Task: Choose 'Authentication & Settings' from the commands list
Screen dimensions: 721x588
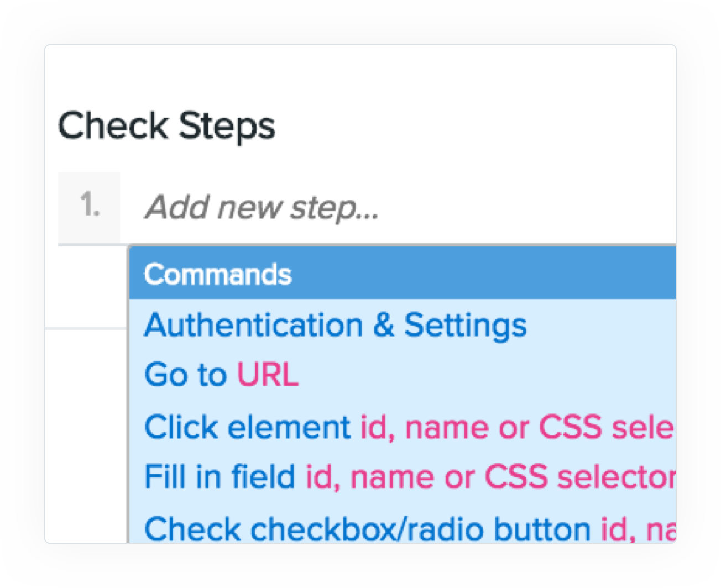Action: pyautogui.click(x=335, y=325)
